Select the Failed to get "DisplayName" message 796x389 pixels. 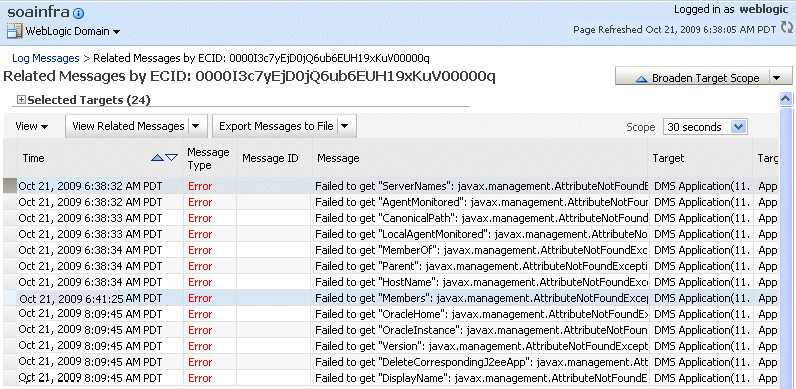click(481, 378)
